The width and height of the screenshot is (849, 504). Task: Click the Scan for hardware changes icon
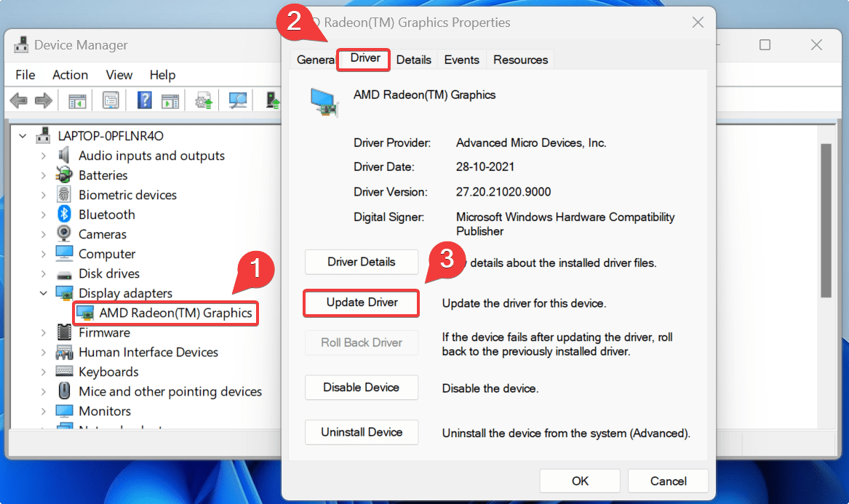[237, 100]
